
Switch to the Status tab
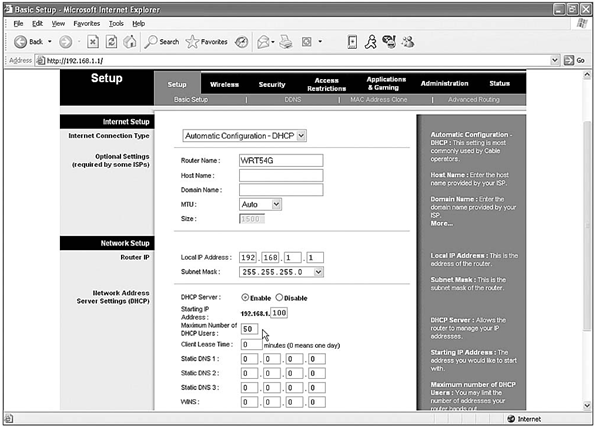click(499, 83)
